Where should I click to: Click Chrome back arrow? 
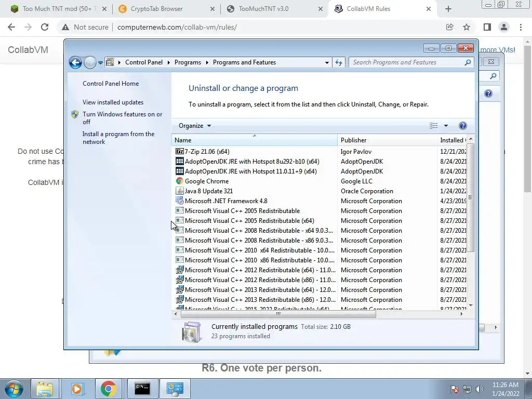(11, 27)
